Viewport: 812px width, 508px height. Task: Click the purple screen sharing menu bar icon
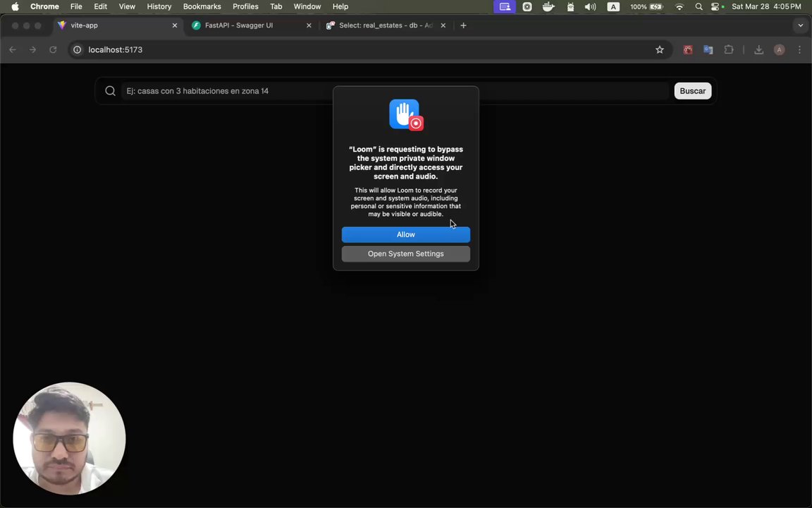[505, 7]
